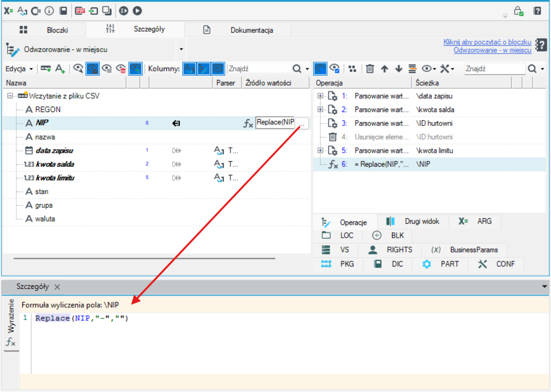
Task: Open the eye visibility dropdown in operations toolbar
Action: tap(429, 69)
